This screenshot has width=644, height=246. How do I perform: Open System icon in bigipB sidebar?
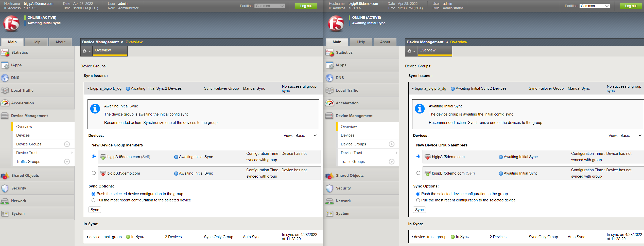pyautogui.click(x=329, y=214)
